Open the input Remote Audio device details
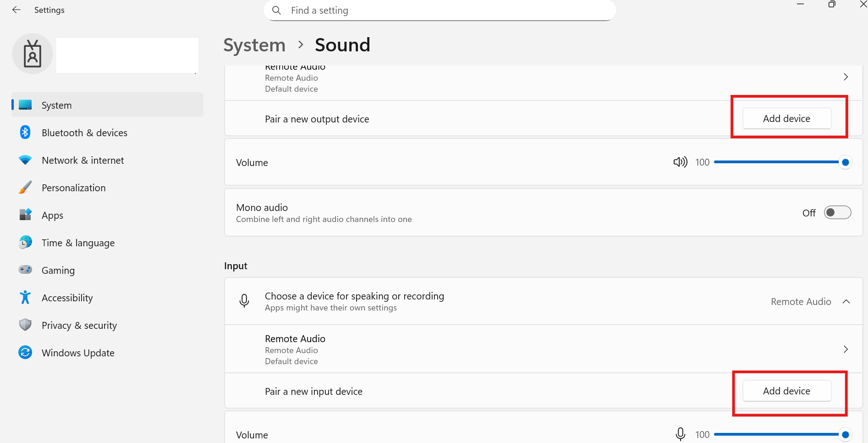The width and height of the screenshot is (868, 443). click(846, 349)
